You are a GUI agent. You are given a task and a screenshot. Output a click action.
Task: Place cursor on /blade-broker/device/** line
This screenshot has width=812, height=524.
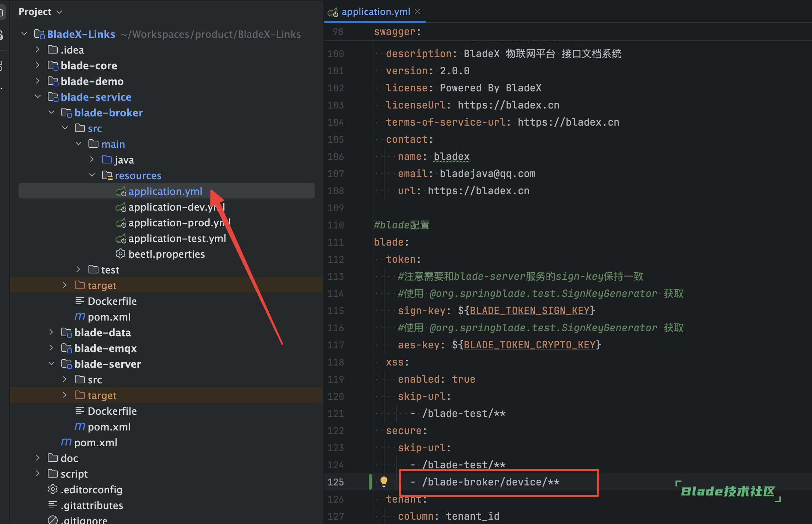(491, 482)
